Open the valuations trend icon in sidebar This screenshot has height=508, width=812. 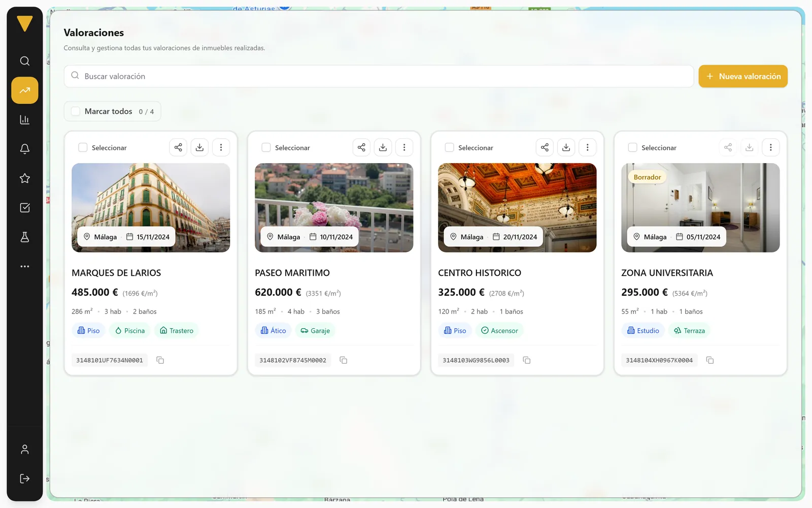click(24, 90)
